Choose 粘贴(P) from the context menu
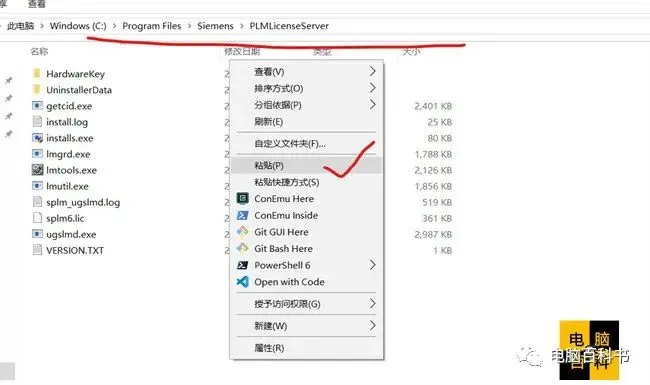Screen dimensions: 650x385 click(306, 165)
